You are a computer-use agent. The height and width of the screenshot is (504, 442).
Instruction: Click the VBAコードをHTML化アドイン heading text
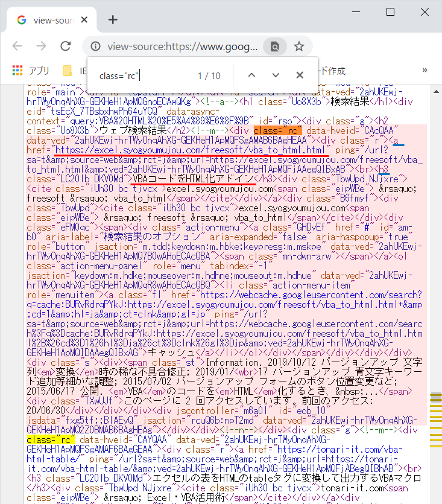tap(194, 179)
